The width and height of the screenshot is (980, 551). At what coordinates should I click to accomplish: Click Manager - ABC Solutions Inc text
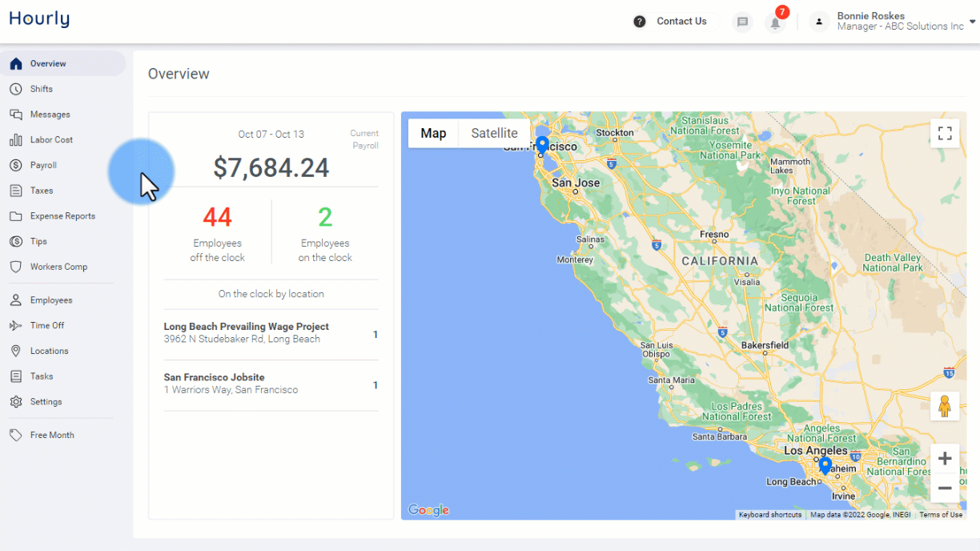coord(900,26)
